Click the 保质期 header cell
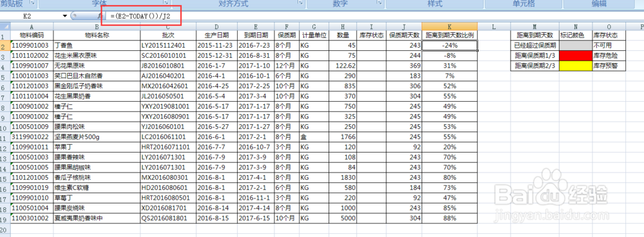644x237 pixels. (287, 35)
